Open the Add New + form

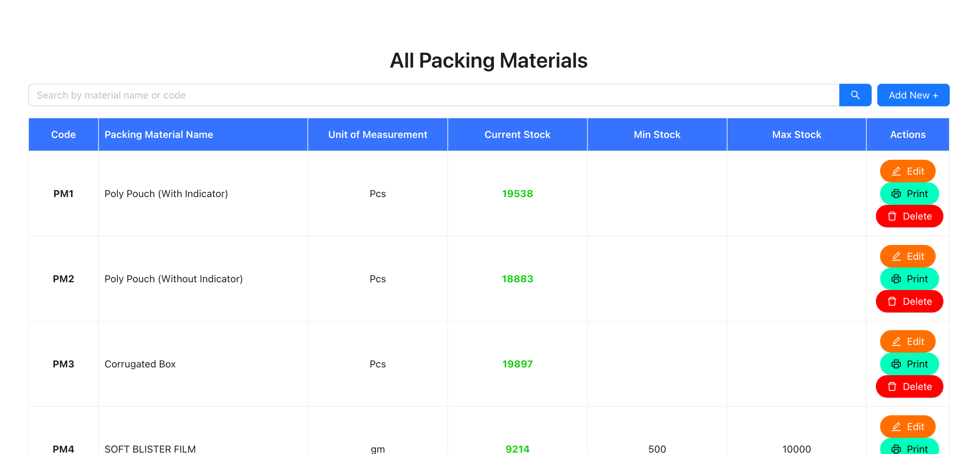[913, 95]
